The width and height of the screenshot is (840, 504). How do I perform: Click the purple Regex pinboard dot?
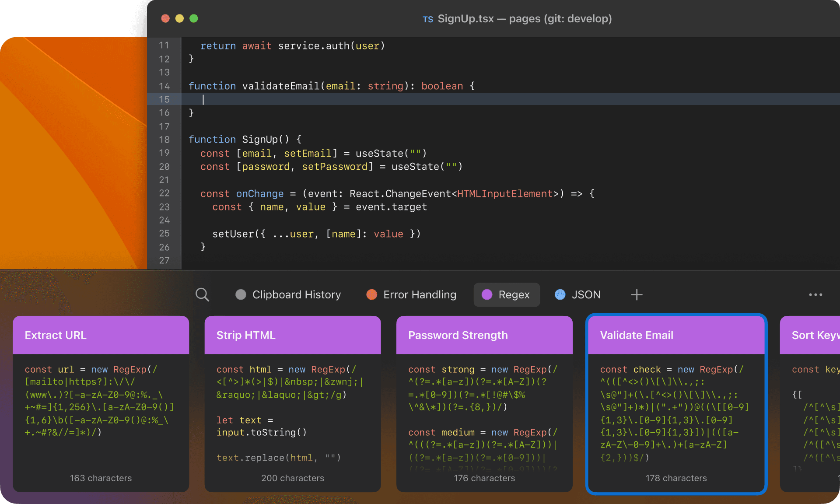click(487, 295)
